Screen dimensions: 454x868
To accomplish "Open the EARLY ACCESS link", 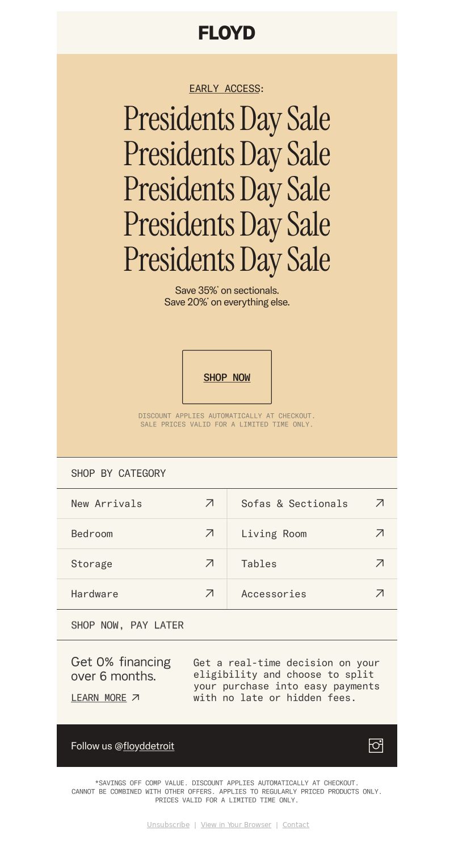I will point(225,89).
